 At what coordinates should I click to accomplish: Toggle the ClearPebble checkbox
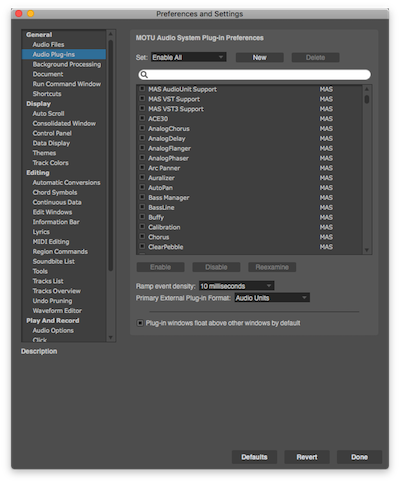pos(142,246)
